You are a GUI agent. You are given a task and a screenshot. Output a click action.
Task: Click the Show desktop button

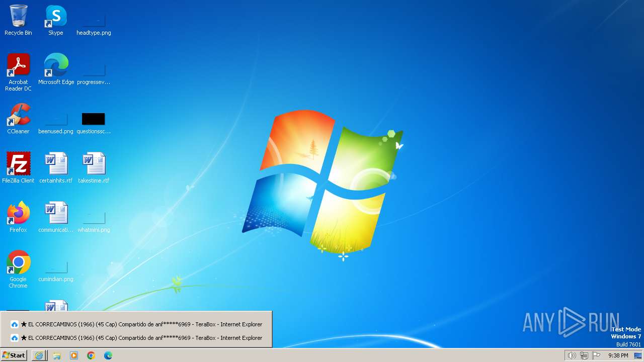(x=638, y=355)
